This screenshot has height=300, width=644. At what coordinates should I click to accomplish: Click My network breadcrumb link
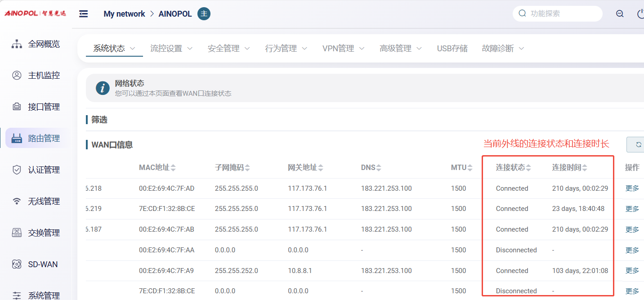click(124, 14)
